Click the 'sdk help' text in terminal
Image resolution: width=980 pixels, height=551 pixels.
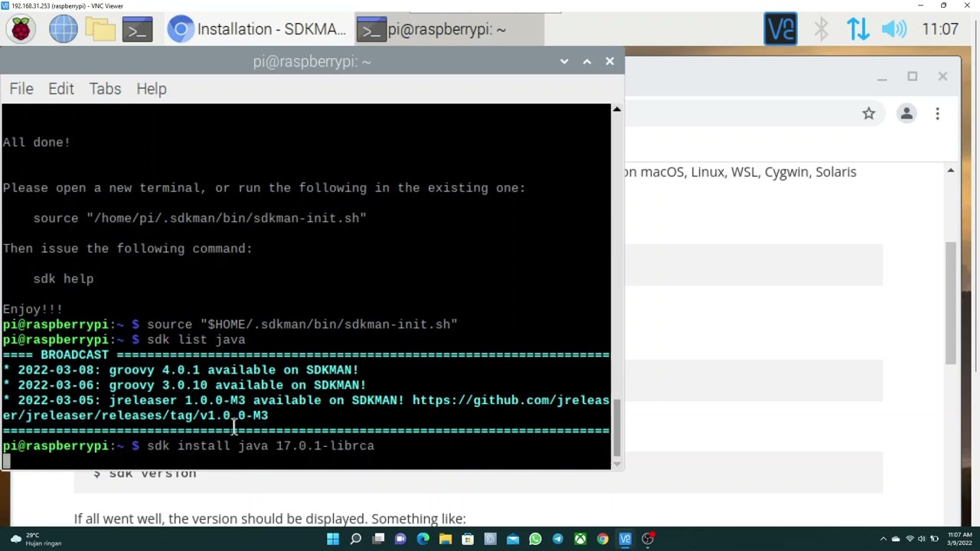pos(64,279)
